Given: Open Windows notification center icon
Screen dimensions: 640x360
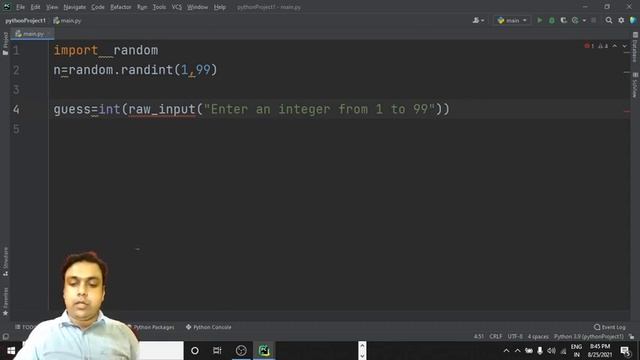Looking at the screenshot, I should pos(625,351).
